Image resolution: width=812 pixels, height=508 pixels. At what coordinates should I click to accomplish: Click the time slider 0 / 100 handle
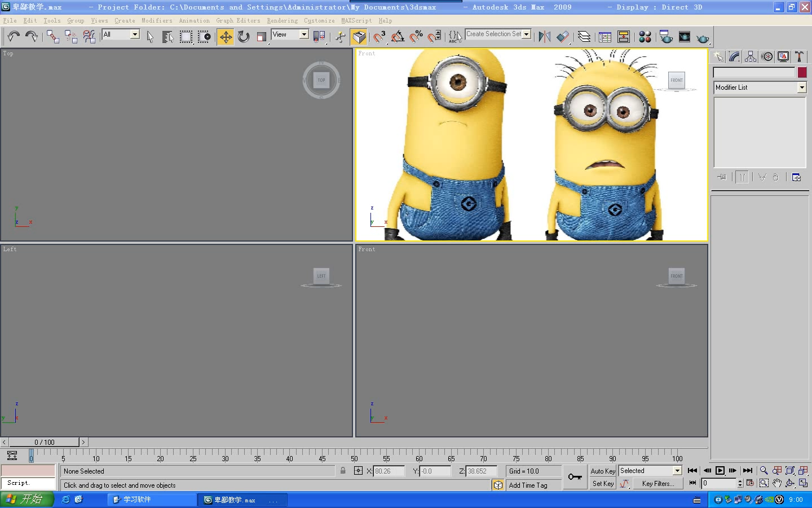(x=44, y=443)
